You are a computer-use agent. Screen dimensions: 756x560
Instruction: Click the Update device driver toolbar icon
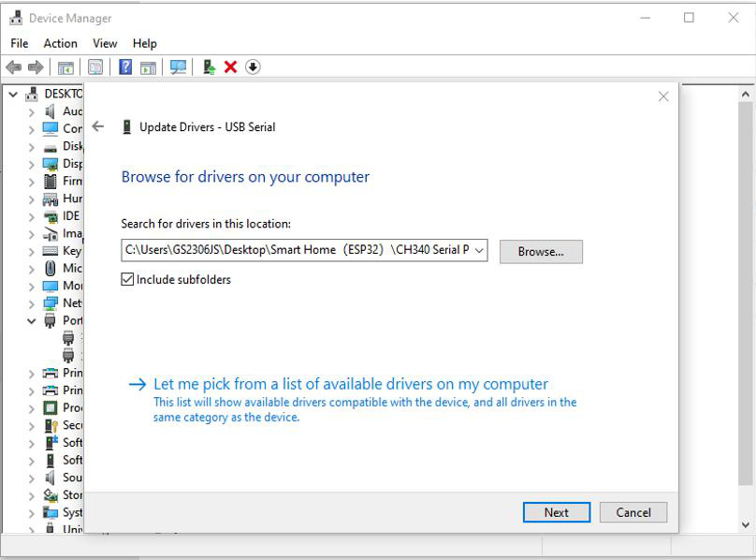click(209, 67)
